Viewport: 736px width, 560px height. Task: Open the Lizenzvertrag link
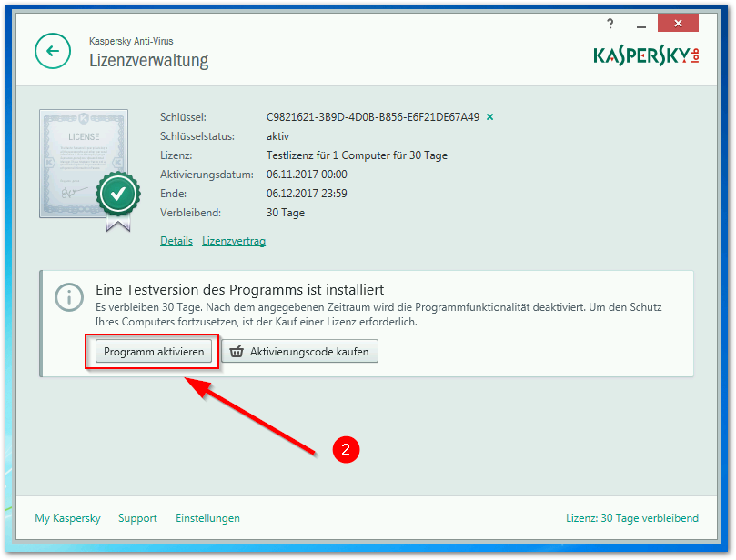[234, 241]
